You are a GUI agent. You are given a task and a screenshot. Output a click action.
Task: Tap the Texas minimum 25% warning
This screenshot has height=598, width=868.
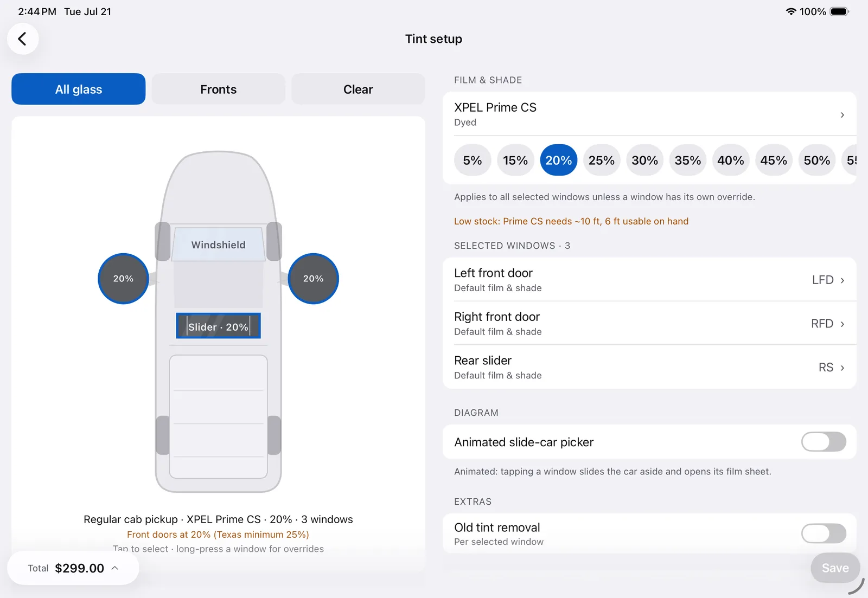pyautogui.click(x=218, y=535)
